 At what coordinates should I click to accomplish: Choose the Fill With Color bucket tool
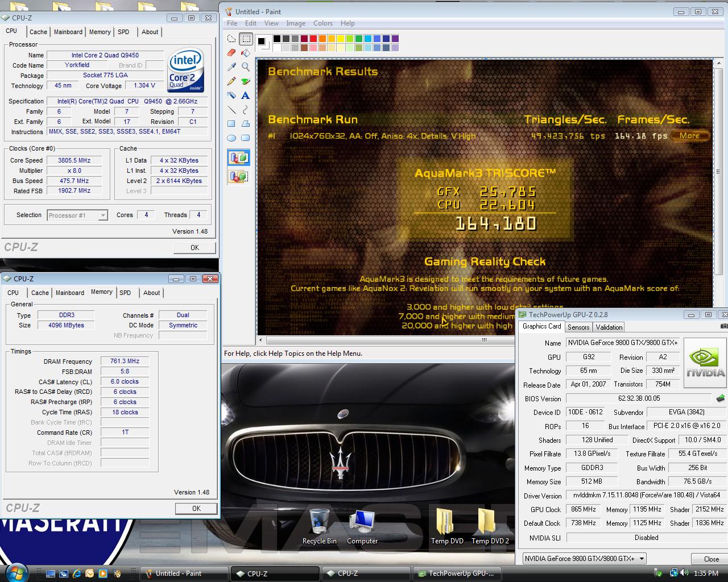coord(246,53)
